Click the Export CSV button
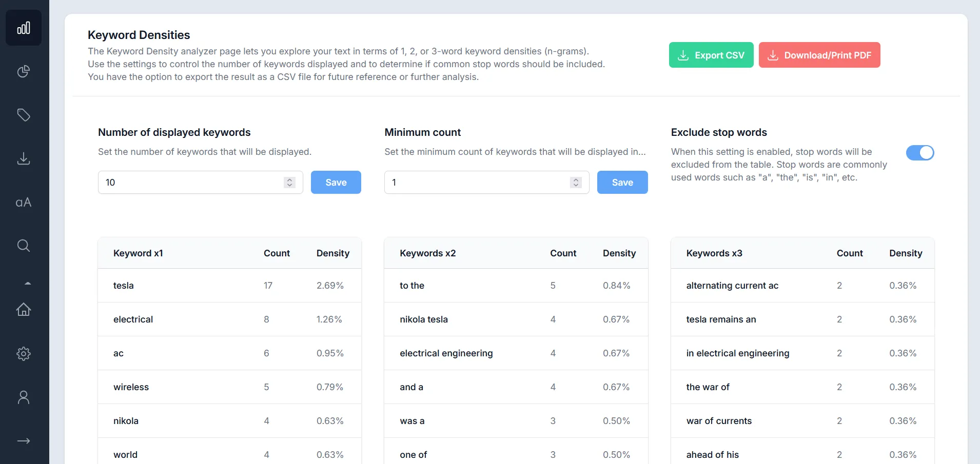980x464 pixels. (x=711, y=55)
